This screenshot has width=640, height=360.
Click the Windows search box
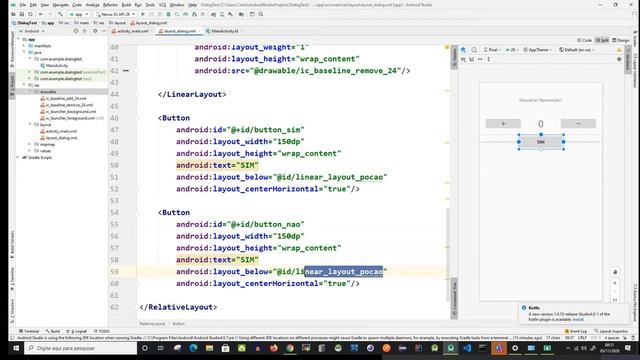(80, 348)
